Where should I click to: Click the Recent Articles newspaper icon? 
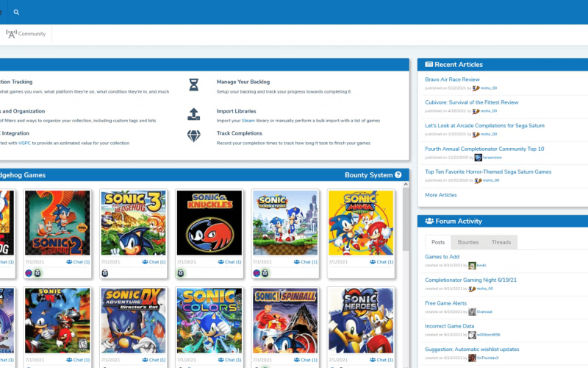[429, 65]
